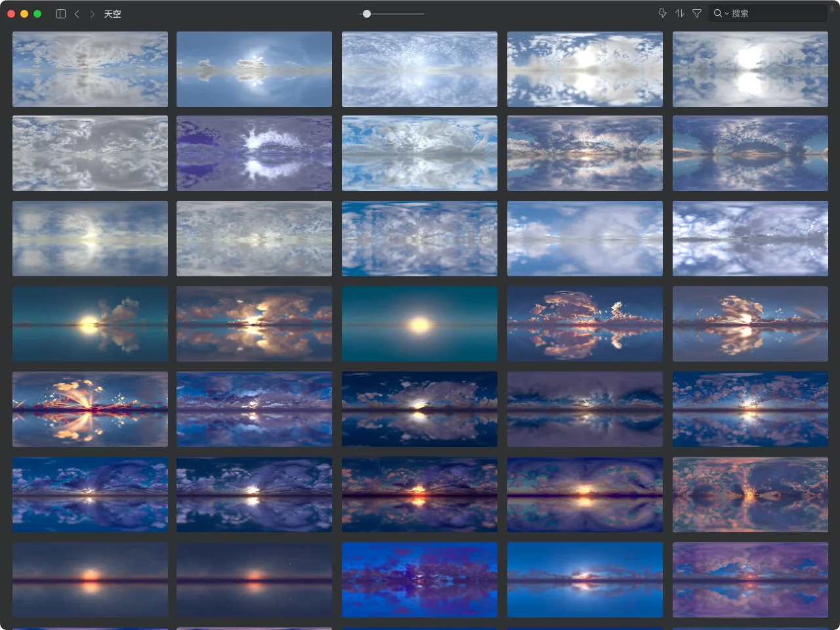Image resolution: width=840 pixels, height=630 pixels.
Task: Select the grey overcast clouds thumbnail
Action: (90, 153)
